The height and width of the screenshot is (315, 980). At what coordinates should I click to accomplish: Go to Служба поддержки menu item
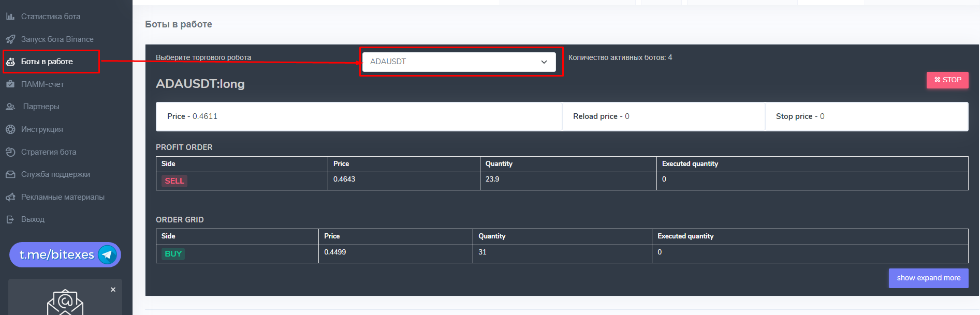[55, 174]
